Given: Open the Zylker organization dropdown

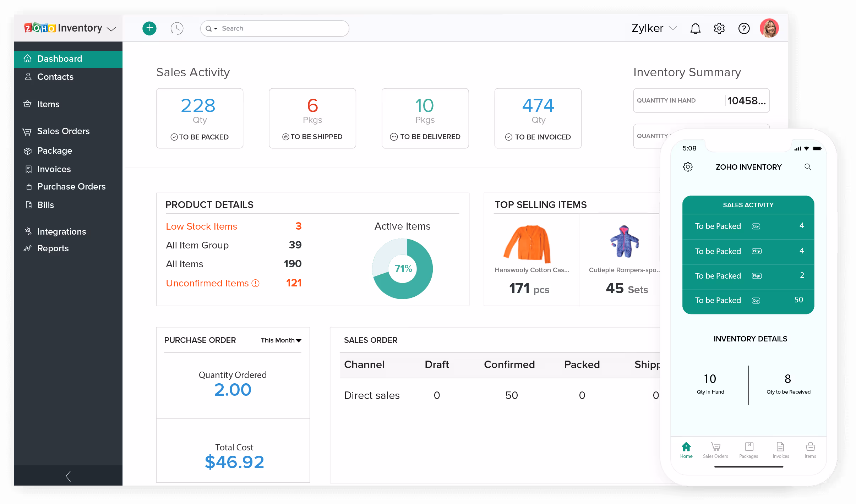Looking at the screenshot, I should [654, 28].
